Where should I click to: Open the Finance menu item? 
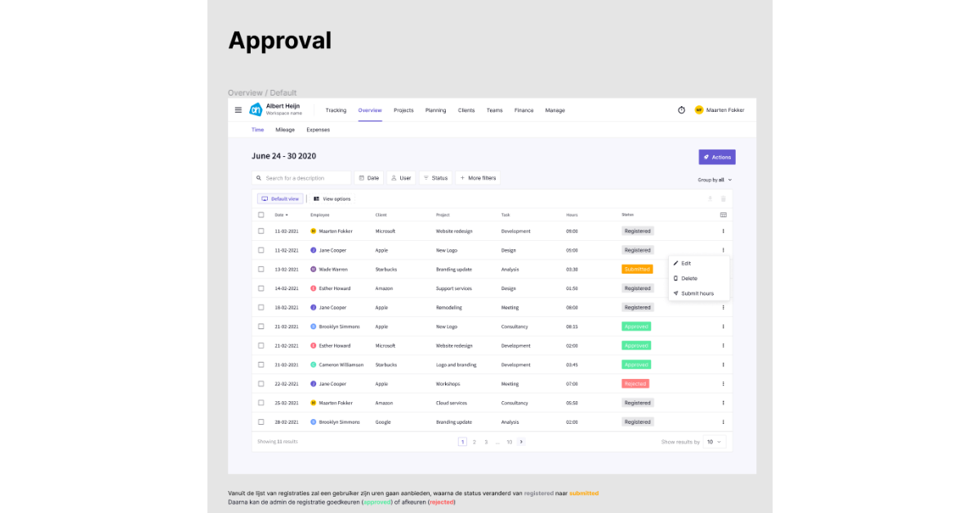tap(523, 109)
